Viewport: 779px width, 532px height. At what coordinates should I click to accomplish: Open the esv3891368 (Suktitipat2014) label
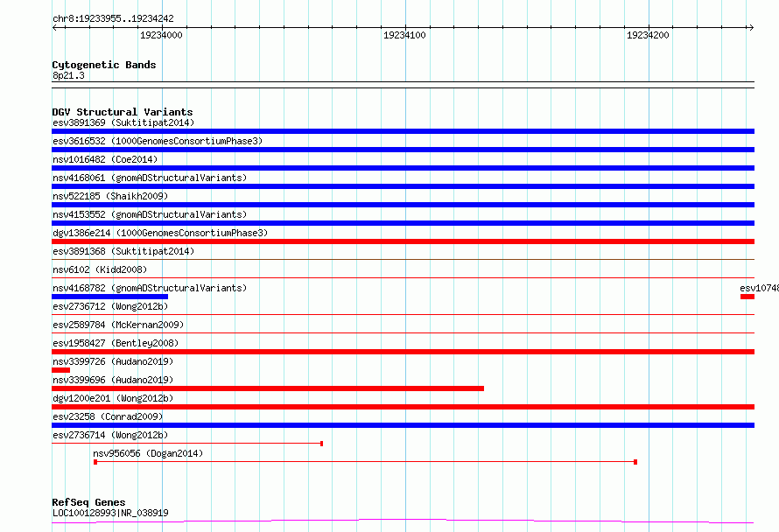pyautogui.click(x=123, y=251)
